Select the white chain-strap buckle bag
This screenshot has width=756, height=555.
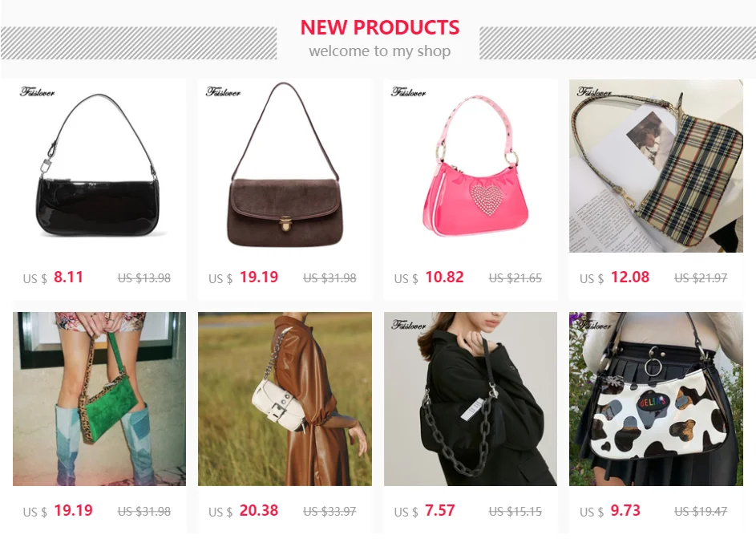(285, 399)
